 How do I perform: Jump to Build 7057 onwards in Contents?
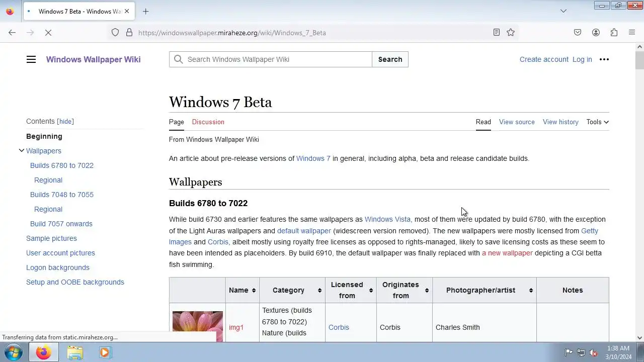pyautogui.click(x=61, y=224)
